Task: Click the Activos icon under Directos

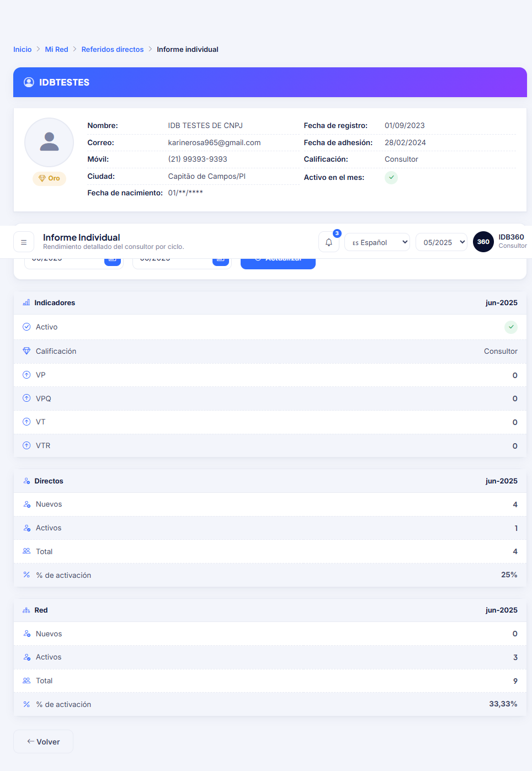Action: [x=26, y=528]
